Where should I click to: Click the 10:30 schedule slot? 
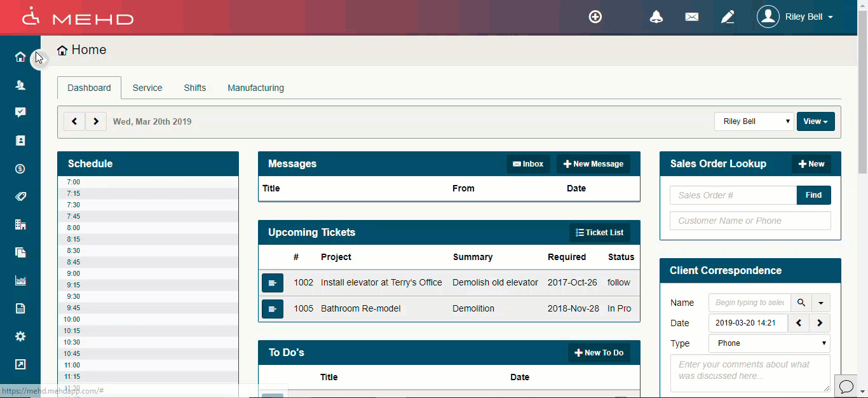[148, 343]
